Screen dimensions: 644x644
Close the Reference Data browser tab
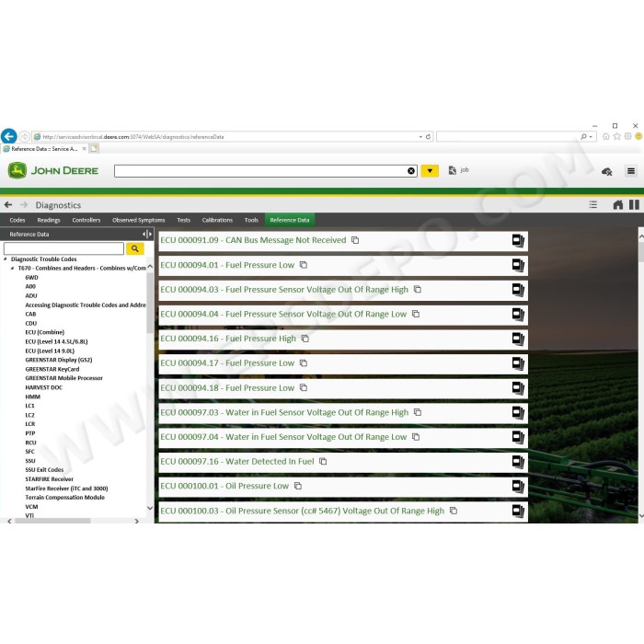[x=84, y=149]
